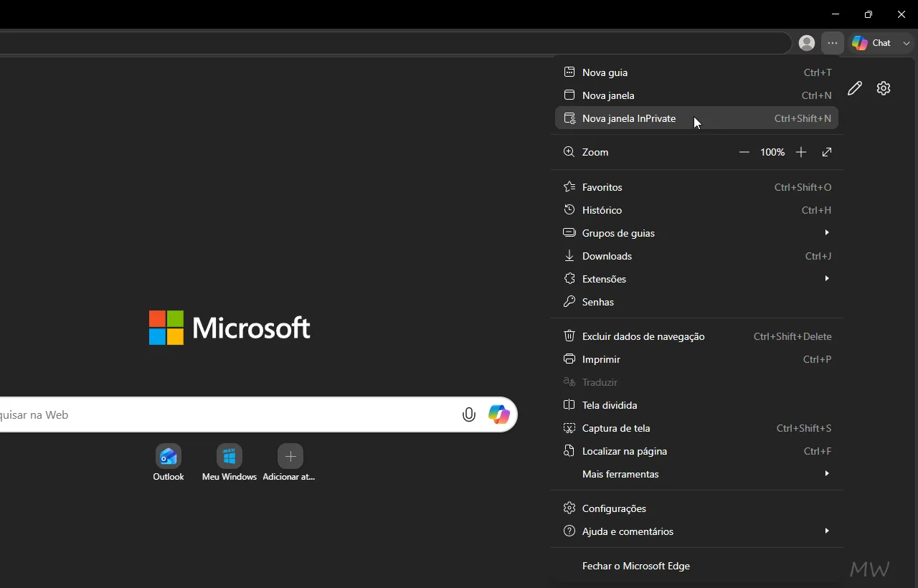The height and width of the screenshot is (588, 918).
Task: Select Localizar na página
Action: [696, 451]
